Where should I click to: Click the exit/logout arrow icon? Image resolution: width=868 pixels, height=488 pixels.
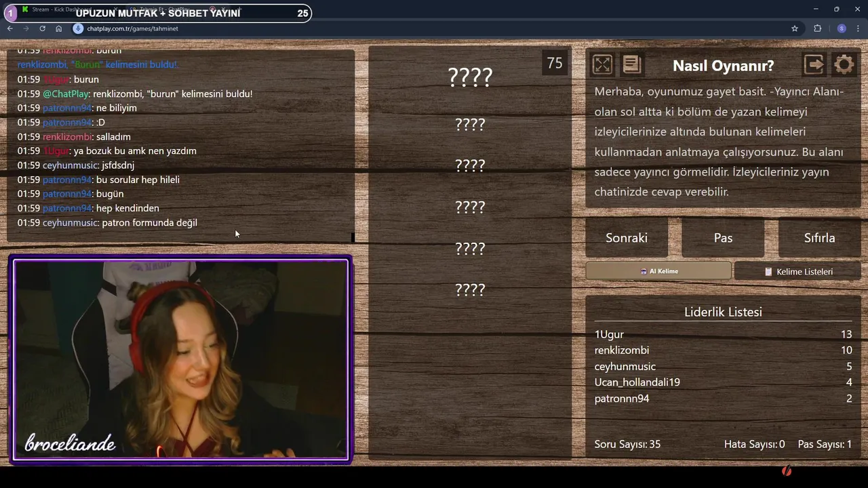(x=814, y=64)
